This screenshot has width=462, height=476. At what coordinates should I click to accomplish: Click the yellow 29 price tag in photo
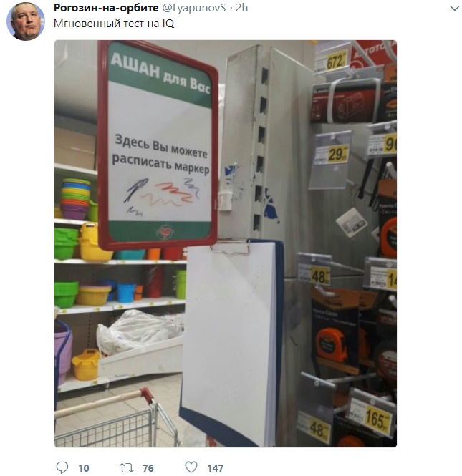(x=338, y=155)
